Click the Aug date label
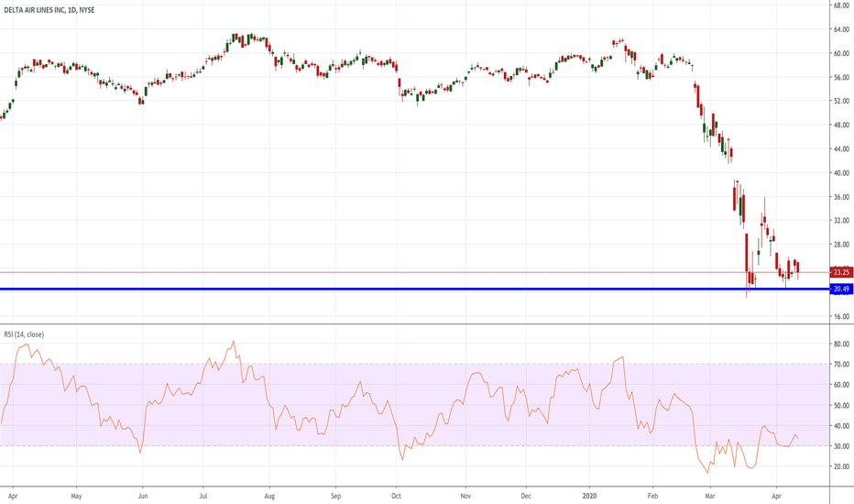The image size is (854, 504). (x=269, y=496)
